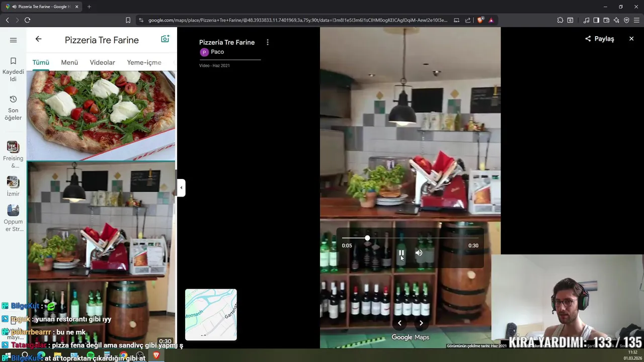View site information icon in address bar
This screenshot has height=362, width=644.
point(141,20)
